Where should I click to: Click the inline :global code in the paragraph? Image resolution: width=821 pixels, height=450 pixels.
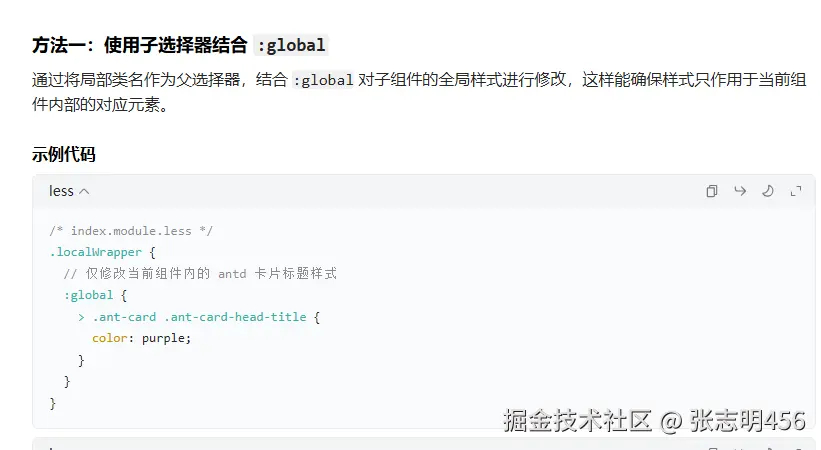(x=323, y=80)
